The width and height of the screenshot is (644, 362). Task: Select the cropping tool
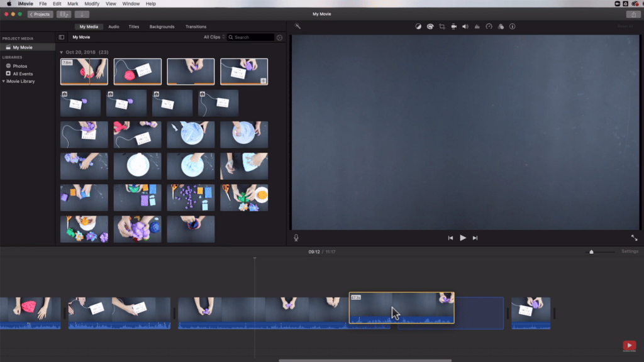coord(442,26)
